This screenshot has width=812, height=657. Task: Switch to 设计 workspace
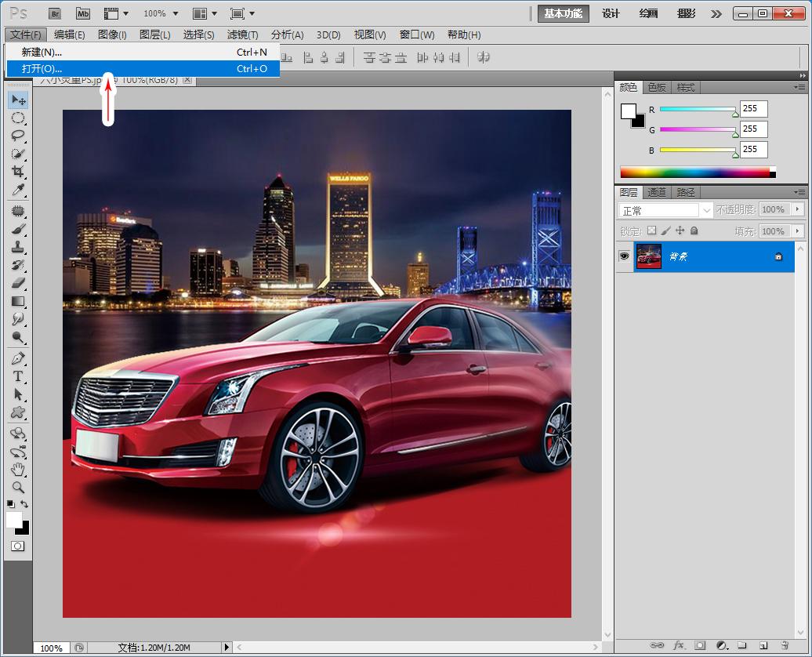(611, 13)
